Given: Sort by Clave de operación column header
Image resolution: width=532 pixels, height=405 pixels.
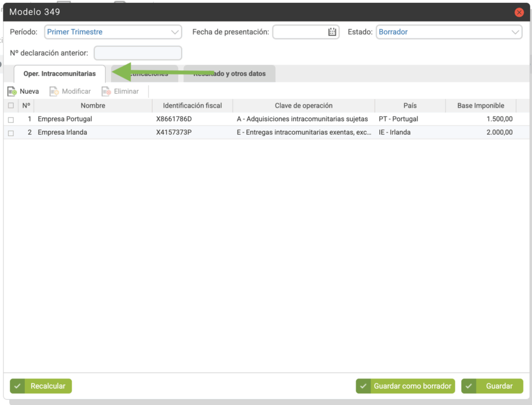Looking at the screenshot, I should point(304,106).
